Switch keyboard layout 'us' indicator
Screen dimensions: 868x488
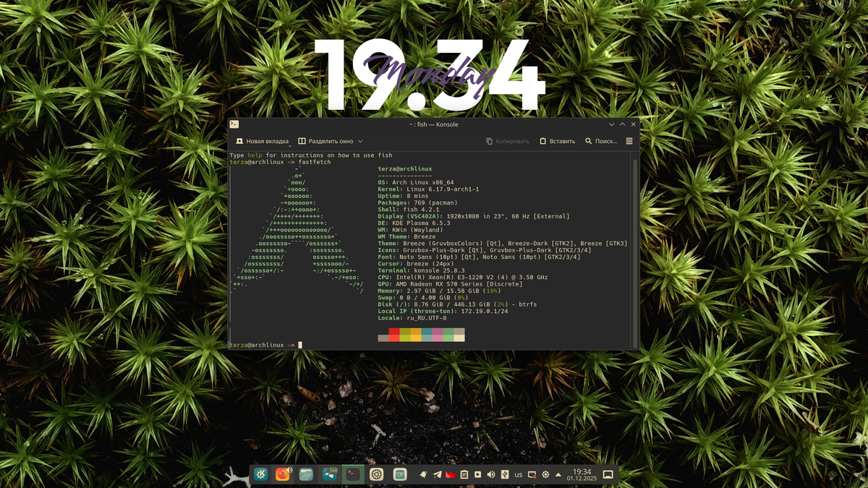(519, 475)
